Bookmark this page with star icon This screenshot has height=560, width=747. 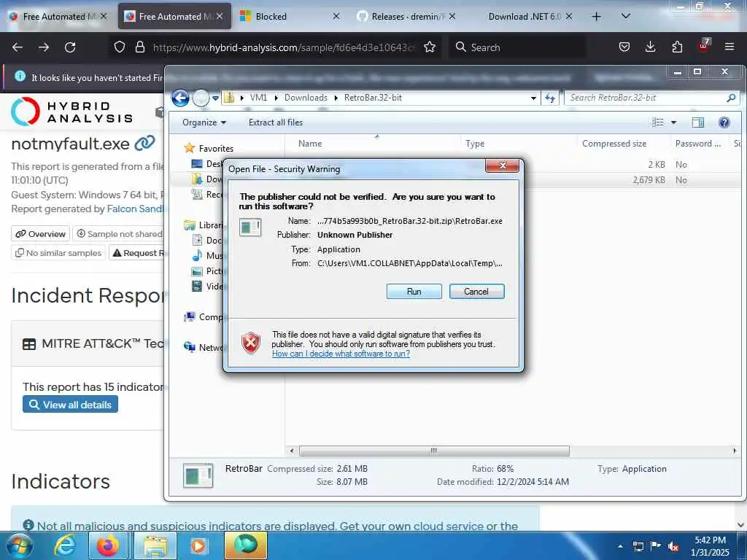(x=430, y=47)
